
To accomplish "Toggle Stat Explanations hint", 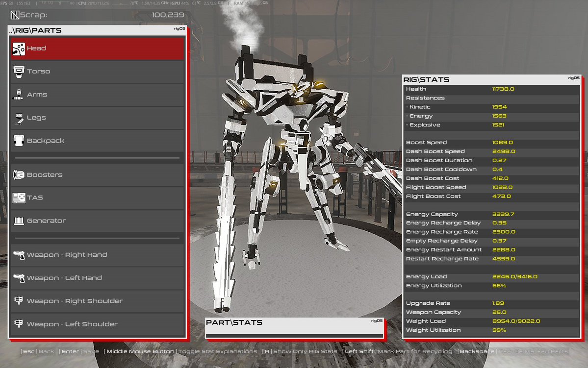I will point(180,351).
